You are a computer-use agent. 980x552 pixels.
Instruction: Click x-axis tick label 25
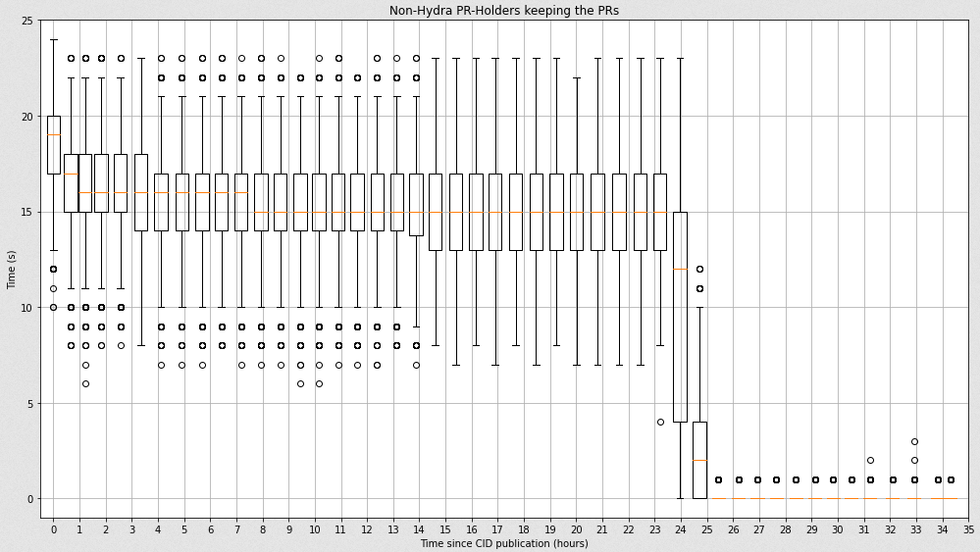[x=707, y=529]
